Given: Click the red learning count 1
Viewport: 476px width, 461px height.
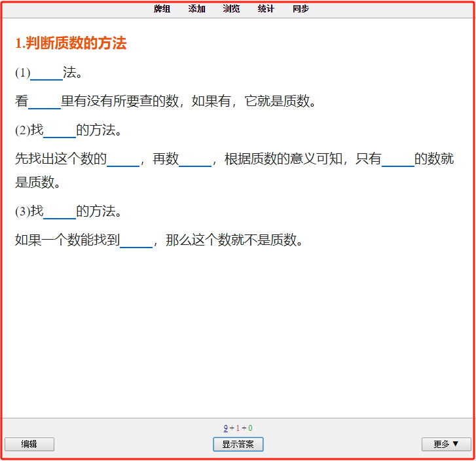Looking at the screenshot, I should tap(238, 428).
